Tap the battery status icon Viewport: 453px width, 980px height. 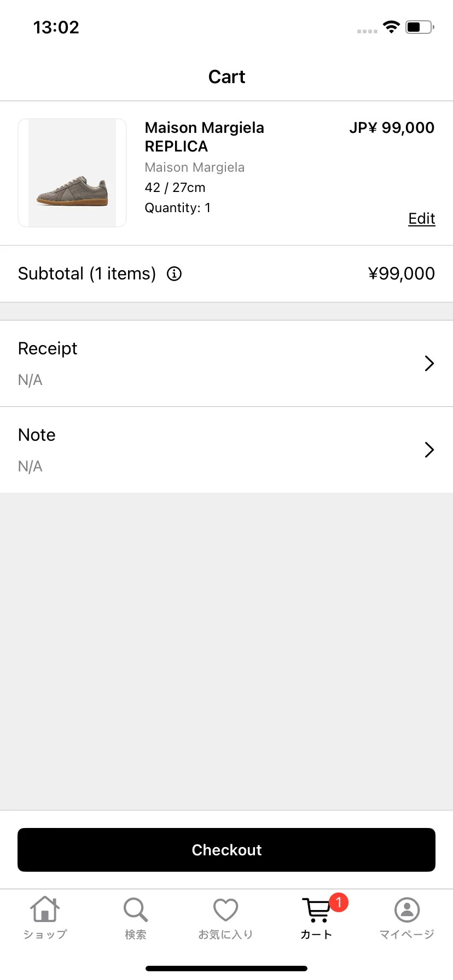(420, 27)
